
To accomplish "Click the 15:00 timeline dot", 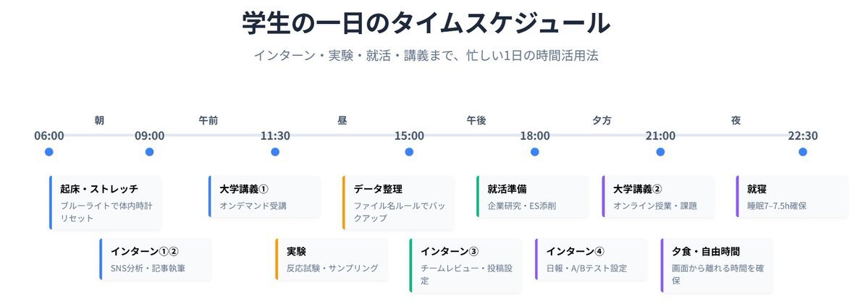I will (x=409, y=152).
